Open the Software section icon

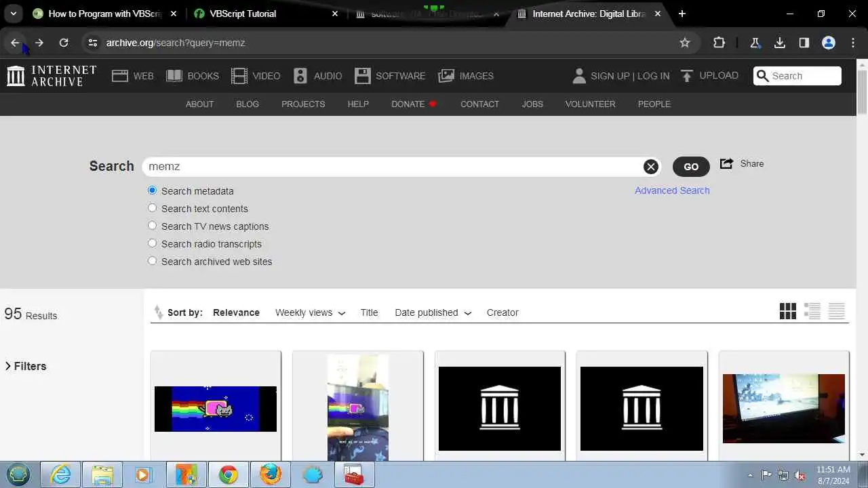(x=363, y=76)
